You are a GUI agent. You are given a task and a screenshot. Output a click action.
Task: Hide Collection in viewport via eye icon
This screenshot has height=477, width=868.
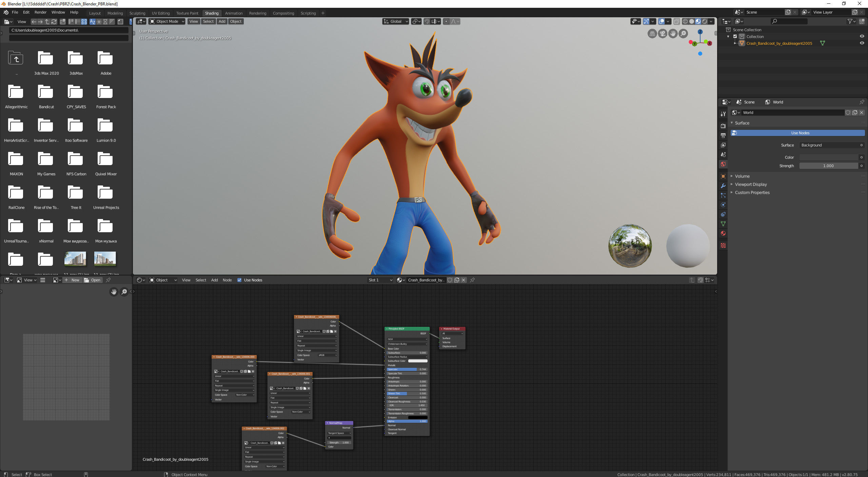pyautogui.click(x=862, y=36)
